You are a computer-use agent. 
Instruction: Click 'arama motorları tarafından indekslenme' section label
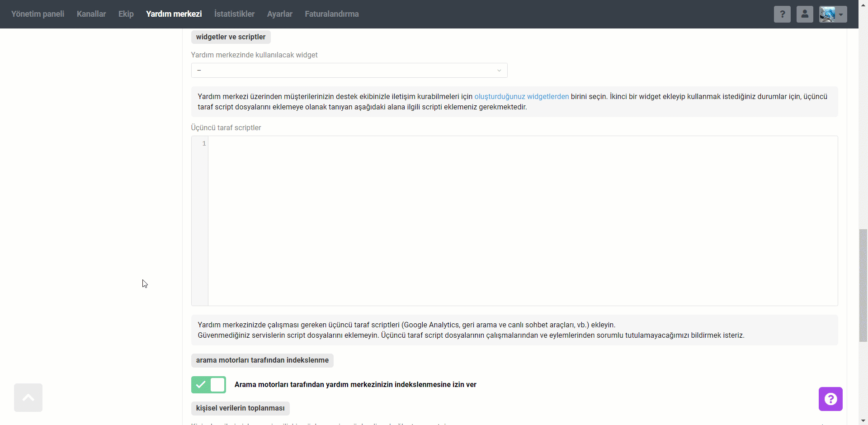(x=262, y=360)
